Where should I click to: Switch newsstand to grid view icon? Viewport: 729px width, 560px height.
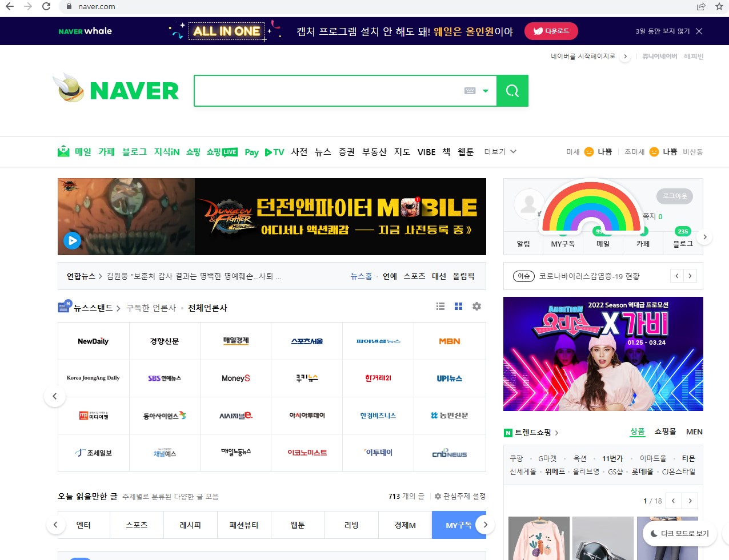(458, 307)
